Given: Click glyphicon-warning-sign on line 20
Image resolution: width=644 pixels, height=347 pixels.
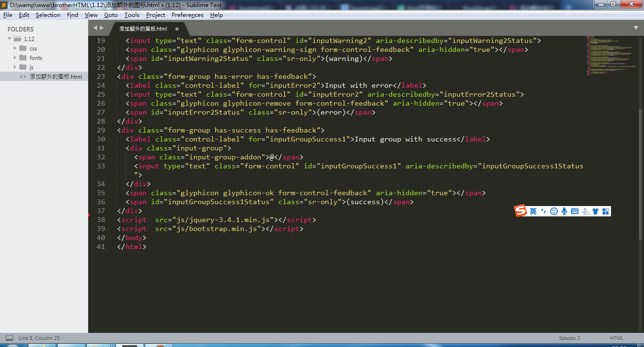Looking at the screenshot, I should pos(270,50).
